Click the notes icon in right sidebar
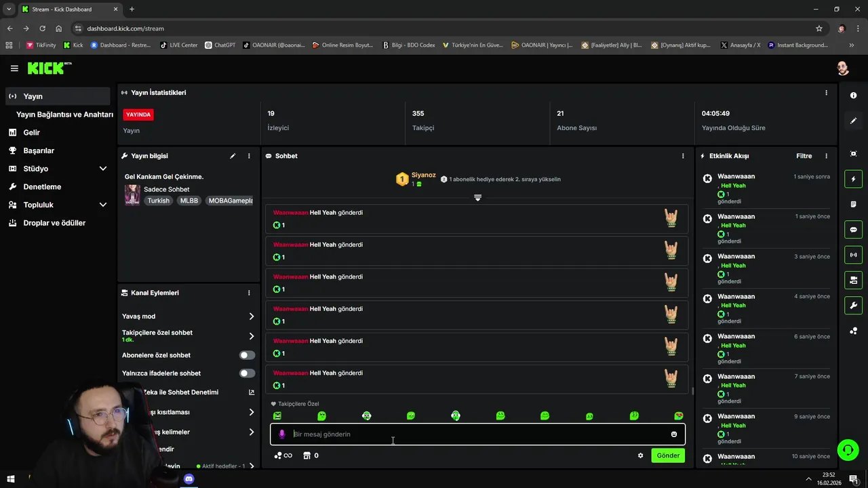The height and width of the screenshot is (488, 868). tap(853, 204)
